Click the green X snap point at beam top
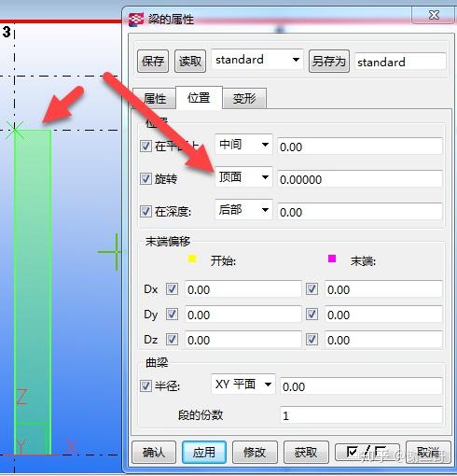The image size is (457, 476). (x=15, y=130)
